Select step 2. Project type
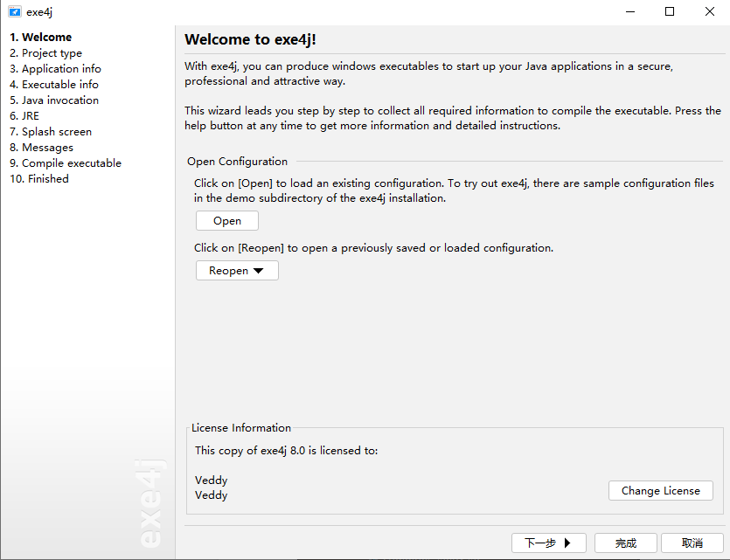 pyautogui.click(x=45, y=53)
